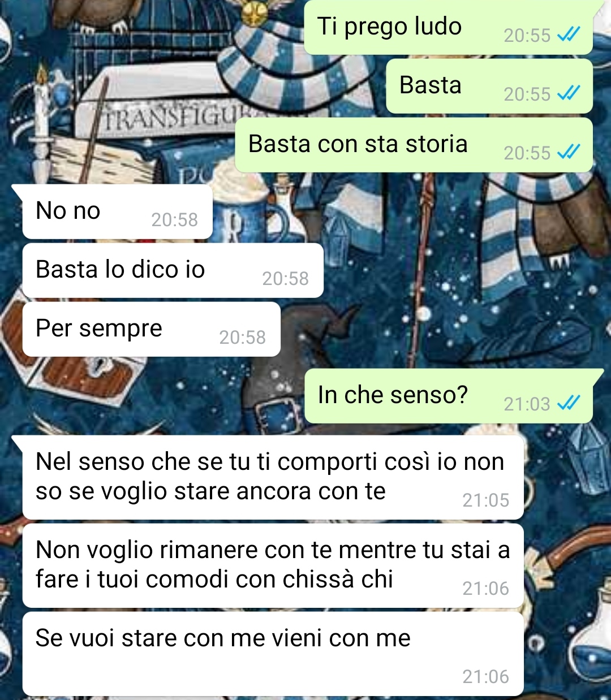611x700 pixels.
Task: Tap the 21:03 timestamp on 'In che senso?'
Action: pyautogui.click(x=527, y=404)
